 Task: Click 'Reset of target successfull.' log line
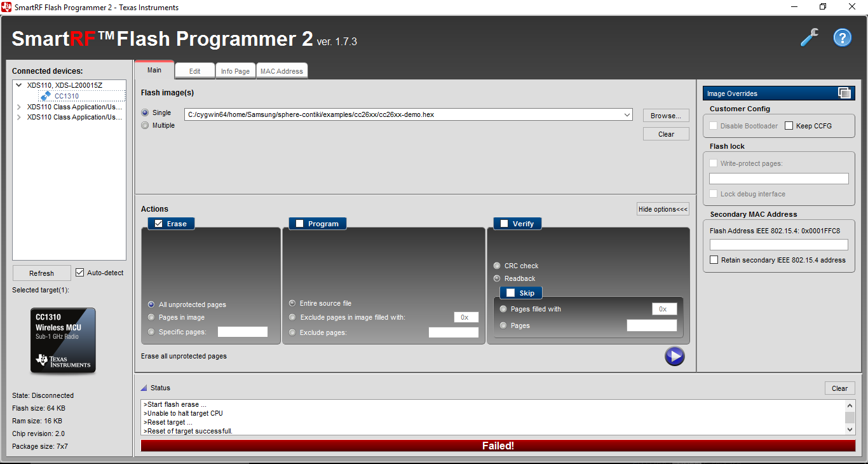[188, 431]
